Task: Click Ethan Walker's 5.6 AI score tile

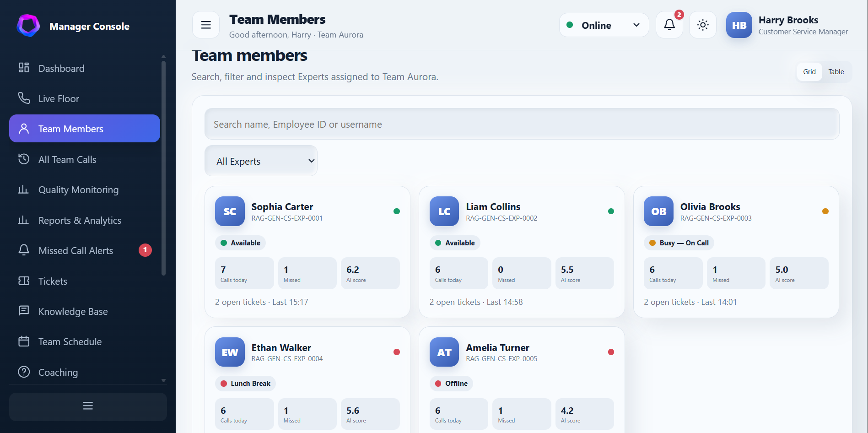Action: 370,414
